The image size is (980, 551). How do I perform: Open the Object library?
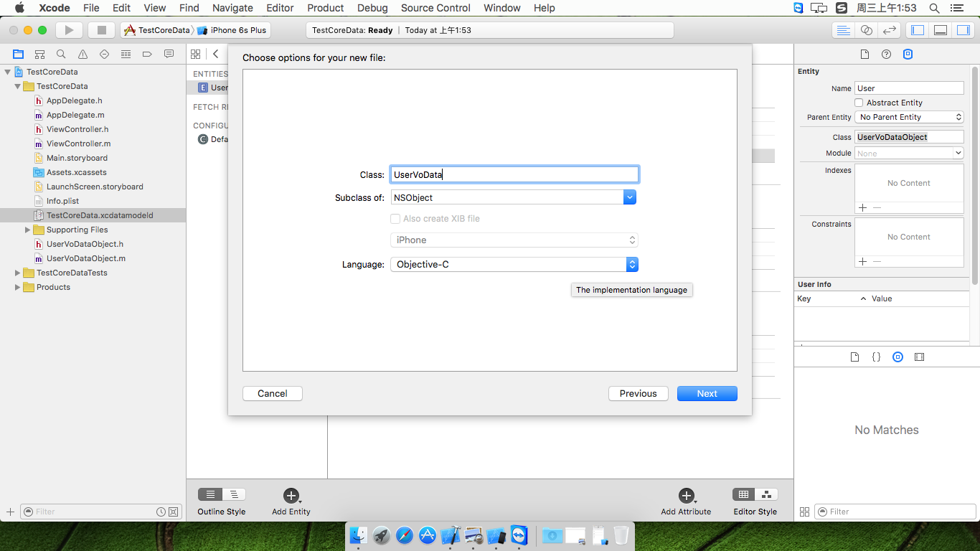tap(897, 357)
